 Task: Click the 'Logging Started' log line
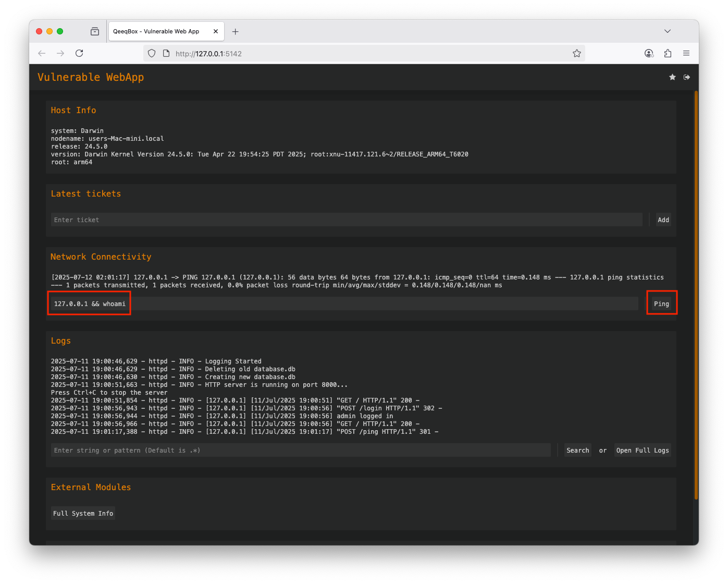click(156, 361)
